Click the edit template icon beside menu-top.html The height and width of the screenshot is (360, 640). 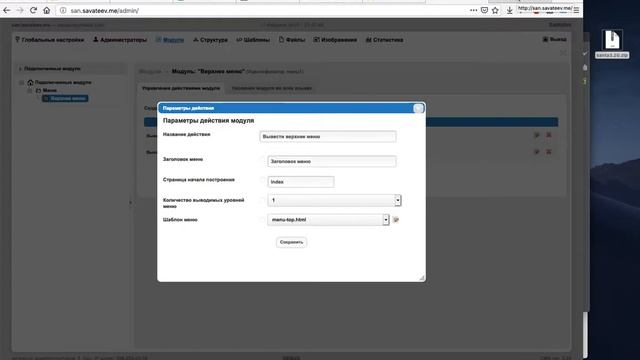coord(396,220)
